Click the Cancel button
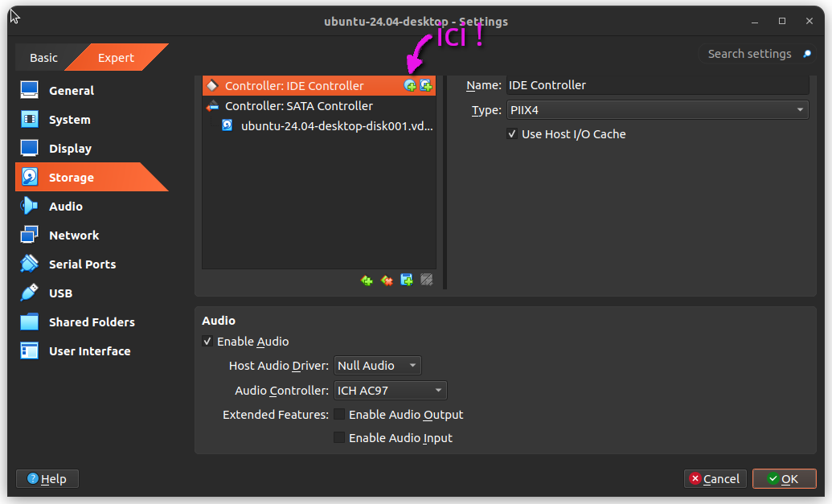 [x=715, y=479]
